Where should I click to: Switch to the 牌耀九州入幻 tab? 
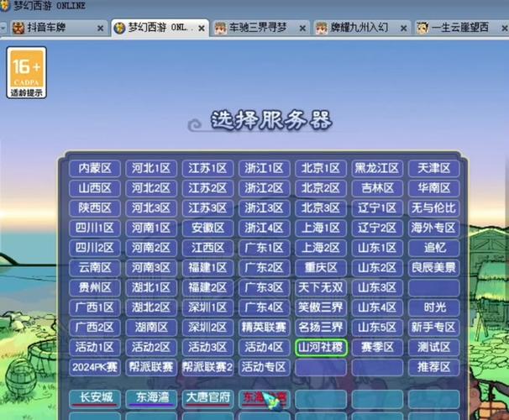tap(362, 29)
